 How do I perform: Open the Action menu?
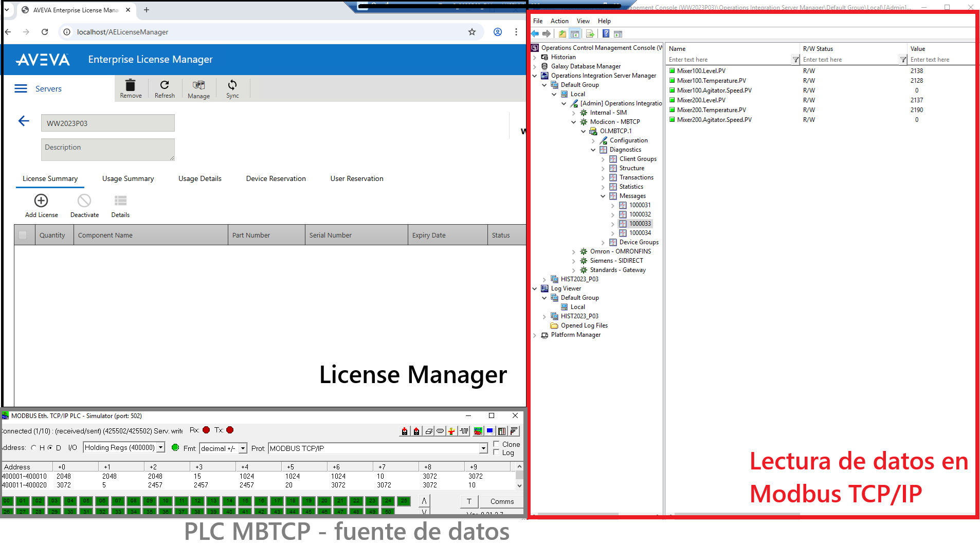(559, 21)
